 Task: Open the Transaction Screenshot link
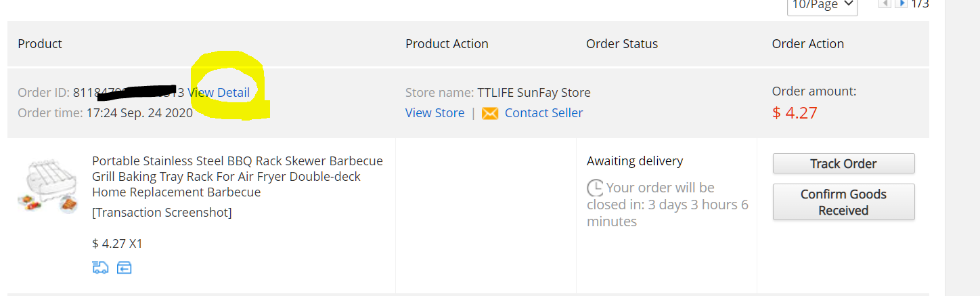point(162,213)
